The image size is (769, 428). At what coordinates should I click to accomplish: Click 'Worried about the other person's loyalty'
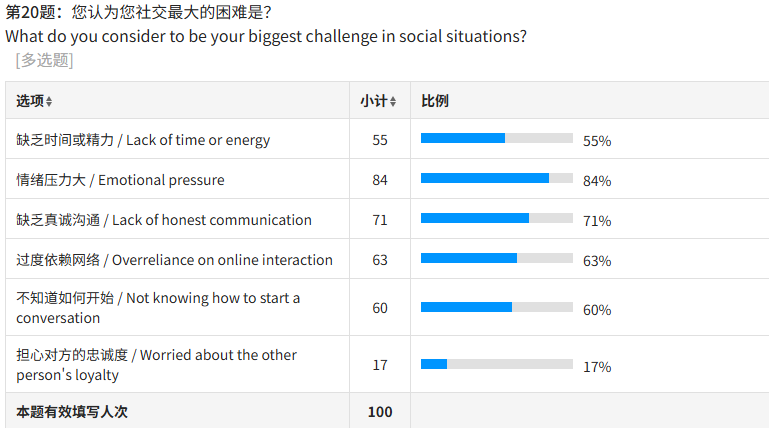(156, 365)
